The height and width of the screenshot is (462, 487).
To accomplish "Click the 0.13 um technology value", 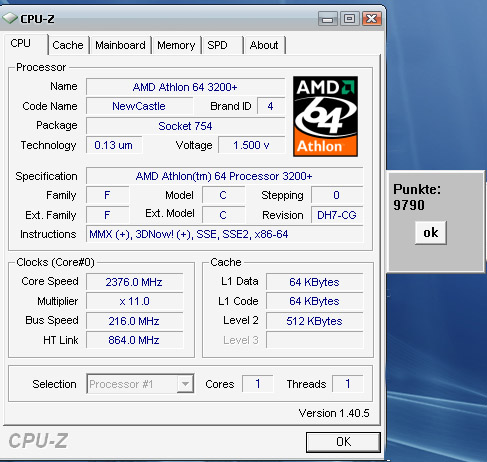I will [x=114, y=145].
